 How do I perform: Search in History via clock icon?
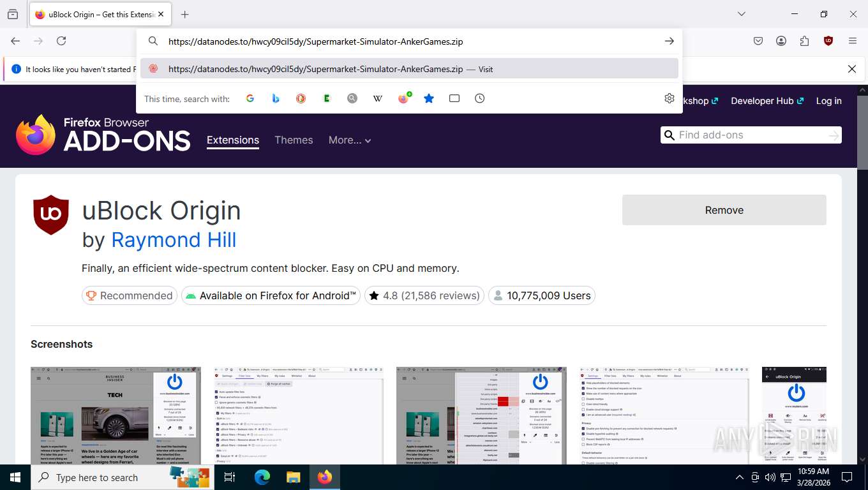[x=480, y=98]
